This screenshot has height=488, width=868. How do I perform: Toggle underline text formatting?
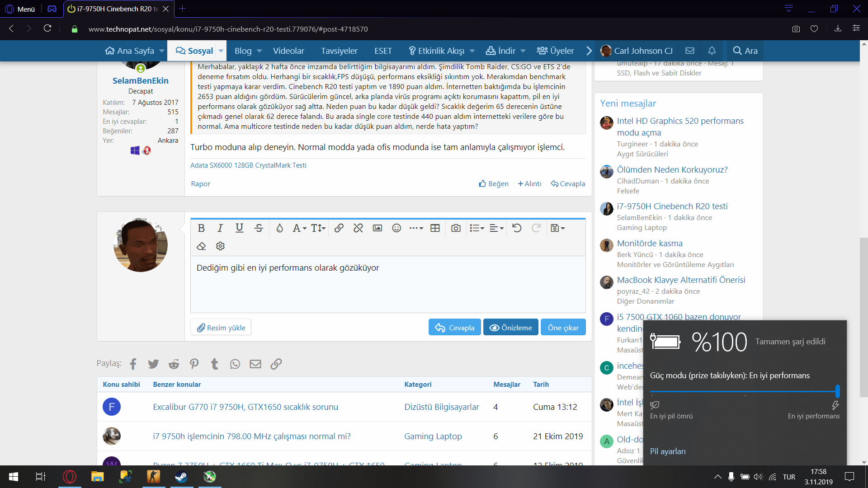239,228
